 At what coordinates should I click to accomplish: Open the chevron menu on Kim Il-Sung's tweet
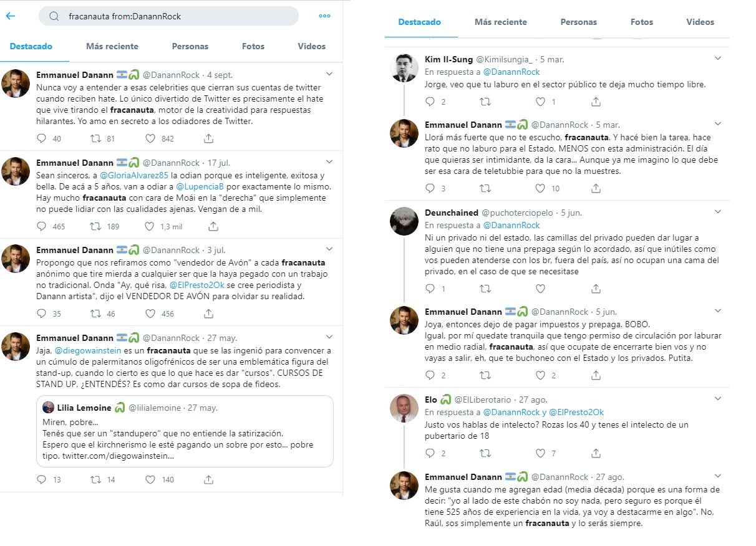point(718,59)
